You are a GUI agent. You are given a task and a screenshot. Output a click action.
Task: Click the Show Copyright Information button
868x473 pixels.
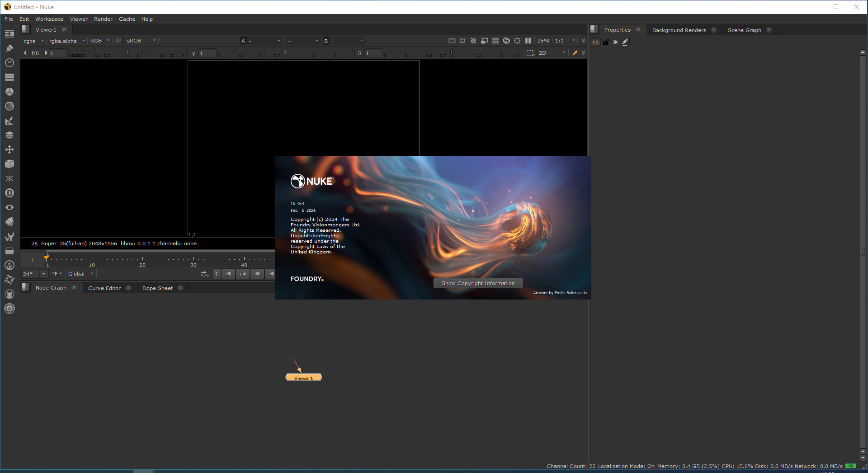(x=478, y=283)
